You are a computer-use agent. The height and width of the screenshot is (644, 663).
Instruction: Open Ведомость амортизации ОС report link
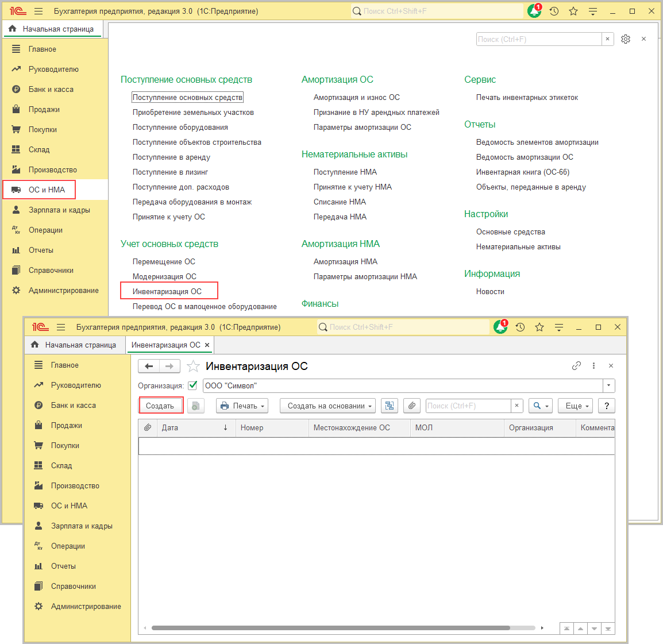coord(525,157)
